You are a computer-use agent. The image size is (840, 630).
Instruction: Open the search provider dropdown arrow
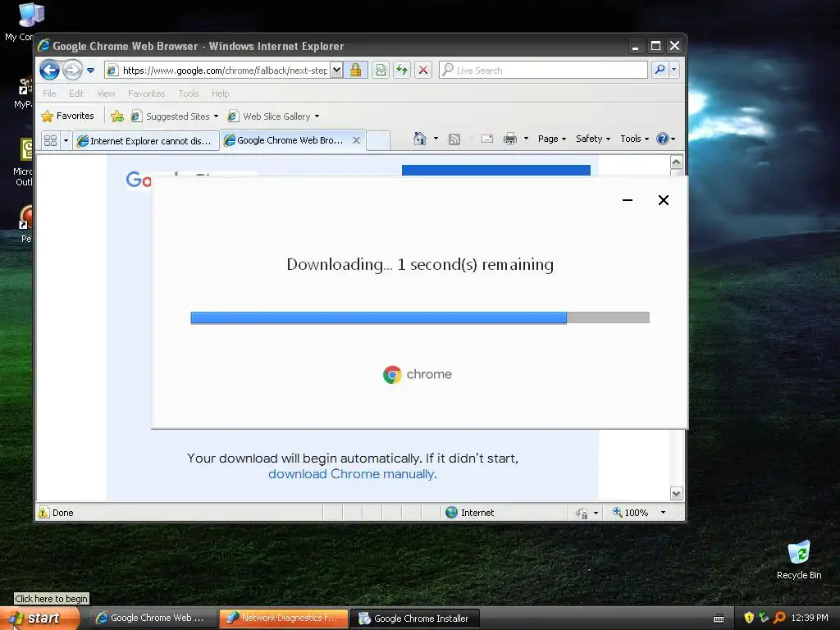[x=674, y=70]
